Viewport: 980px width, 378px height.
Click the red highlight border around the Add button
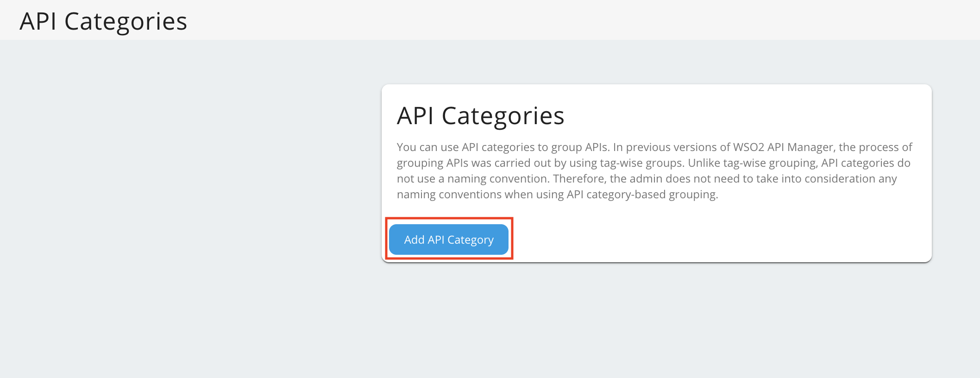[449, 218]
